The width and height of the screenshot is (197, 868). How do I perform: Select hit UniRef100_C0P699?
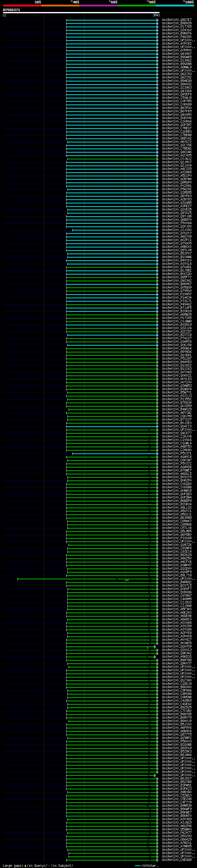click(177, 104)
